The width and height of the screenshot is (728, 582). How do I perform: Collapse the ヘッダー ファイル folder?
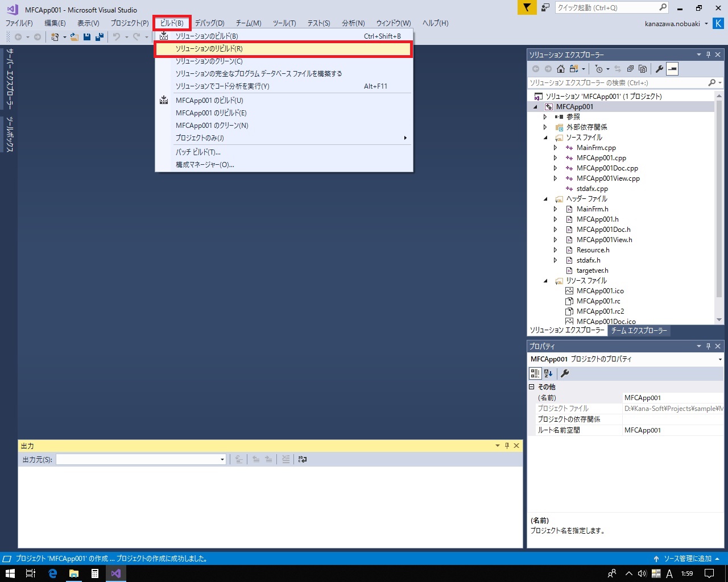[x=545, y=199]
